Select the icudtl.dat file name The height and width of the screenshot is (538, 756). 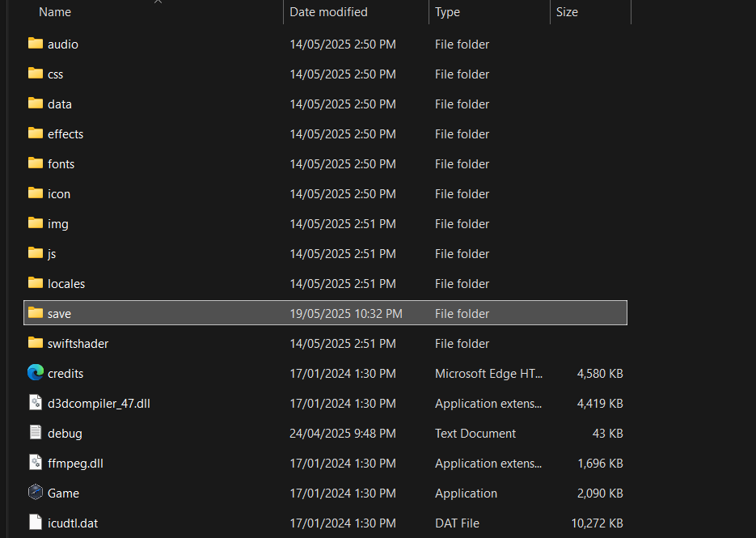pyautogui.click(x=73, y=523)
